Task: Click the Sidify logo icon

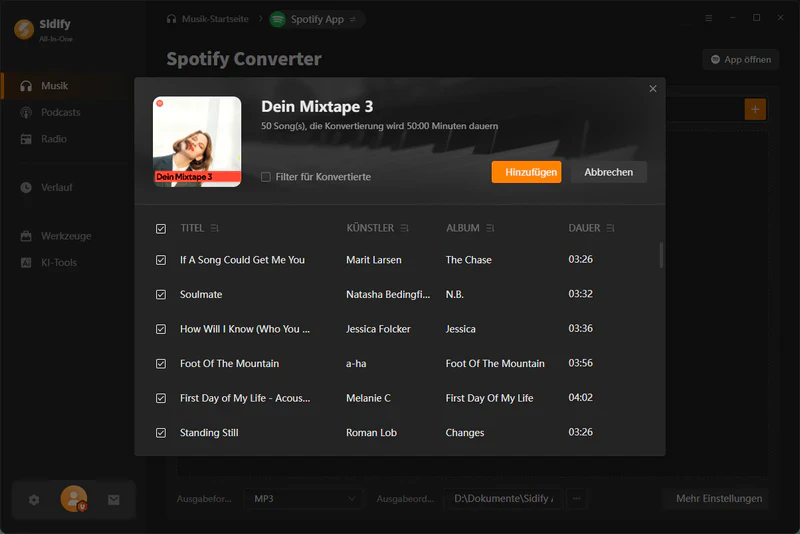Action: (x=24, y=30)
